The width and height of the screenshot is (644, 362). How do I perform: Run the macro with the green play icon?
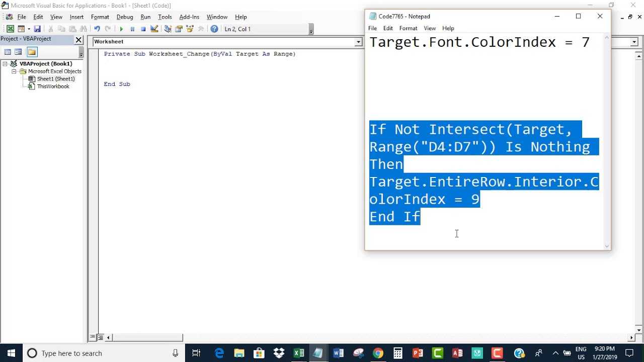121,29
